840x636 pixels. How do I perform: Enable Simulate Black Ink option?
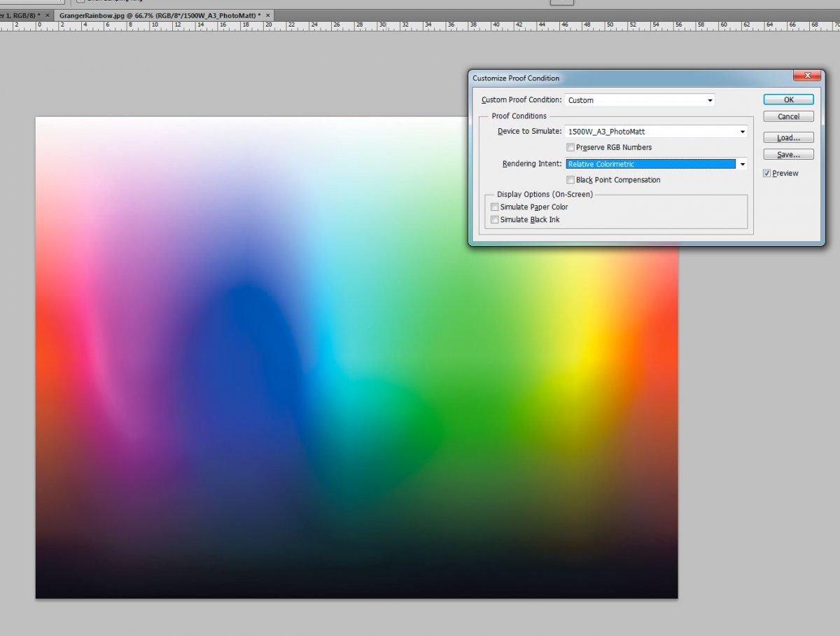[495, 220]
